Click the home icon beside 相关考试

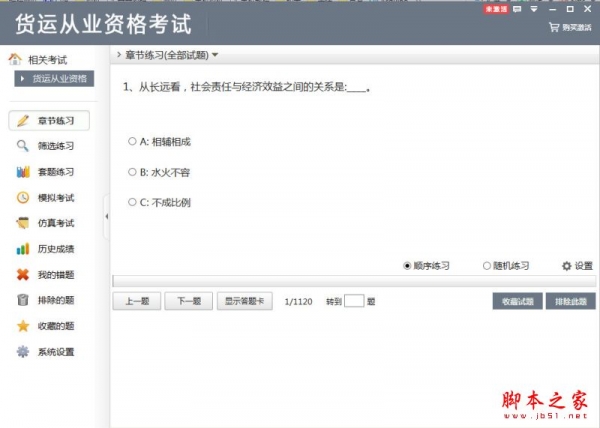pyautogui.click(x=15, y=59)
